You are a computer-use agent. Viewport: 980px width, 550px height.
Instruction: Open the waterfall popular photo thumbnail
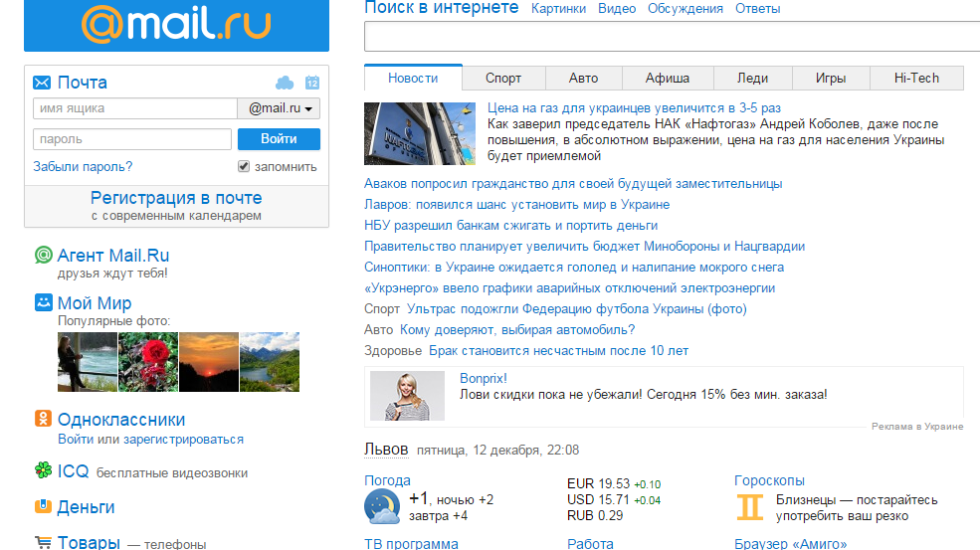(x=88, y=362)
